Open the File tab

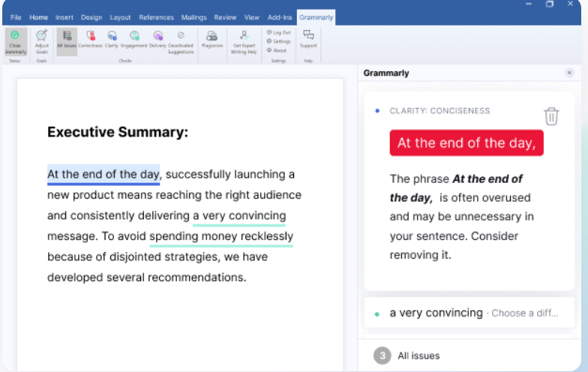tap(16, 17)
